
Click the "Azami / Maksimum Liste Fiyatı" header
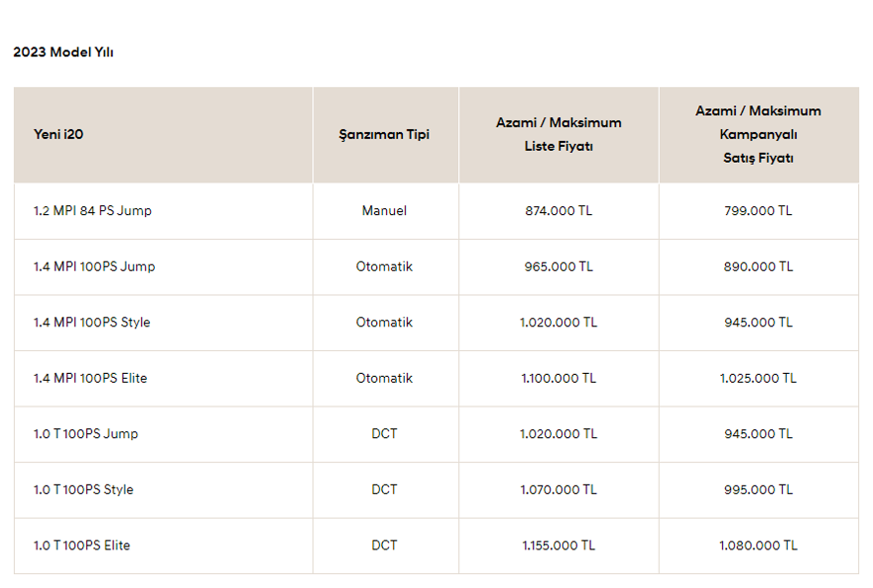(x=559, y=135)
